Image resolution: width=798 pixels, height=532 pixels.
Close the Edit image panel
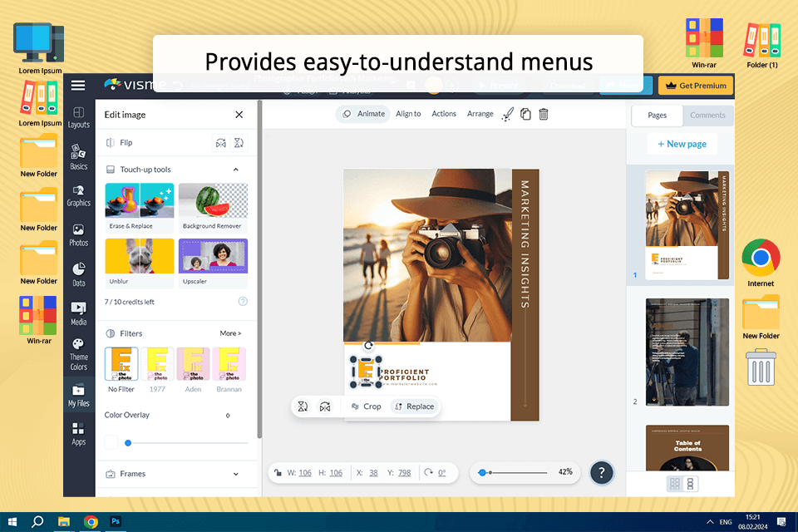pos(239,115)
